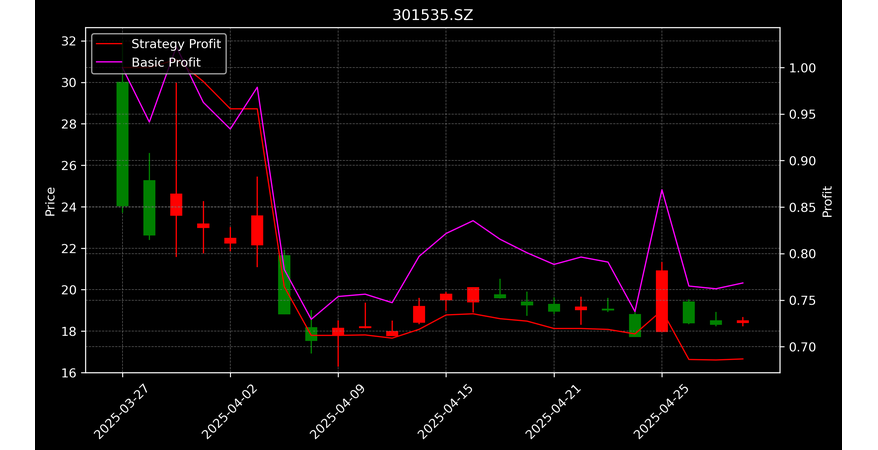
Task: Click the profit tick 0.85
Action: point(801,208)
